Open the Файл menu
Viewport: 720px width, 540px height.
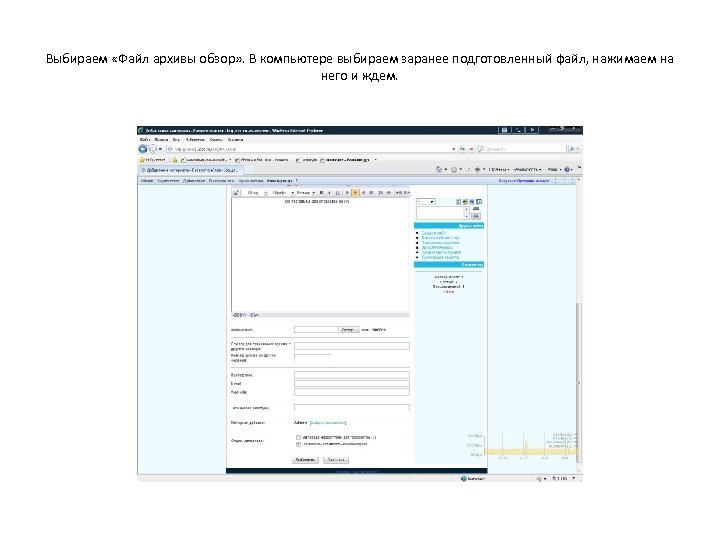point(145,140)
